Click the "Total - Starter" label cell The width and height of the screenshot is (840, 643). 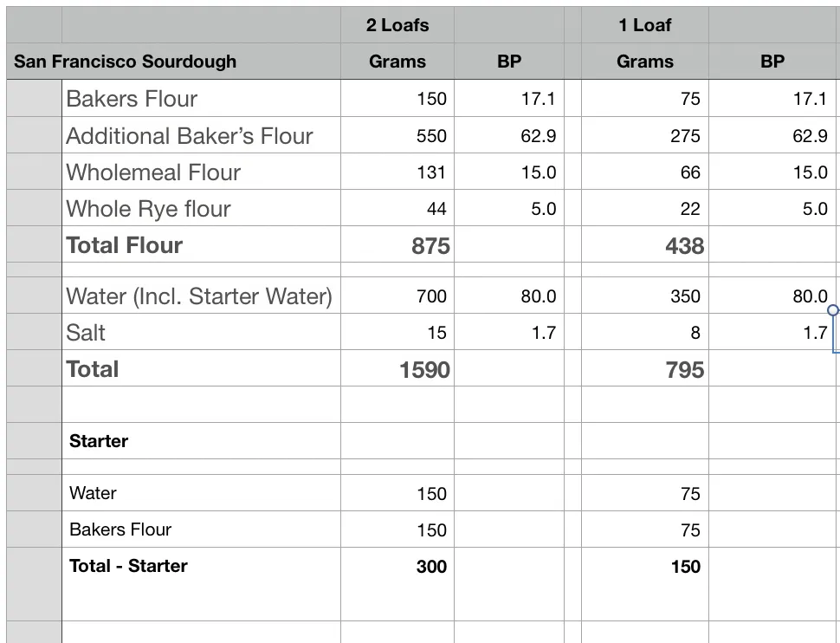point(128,566)
